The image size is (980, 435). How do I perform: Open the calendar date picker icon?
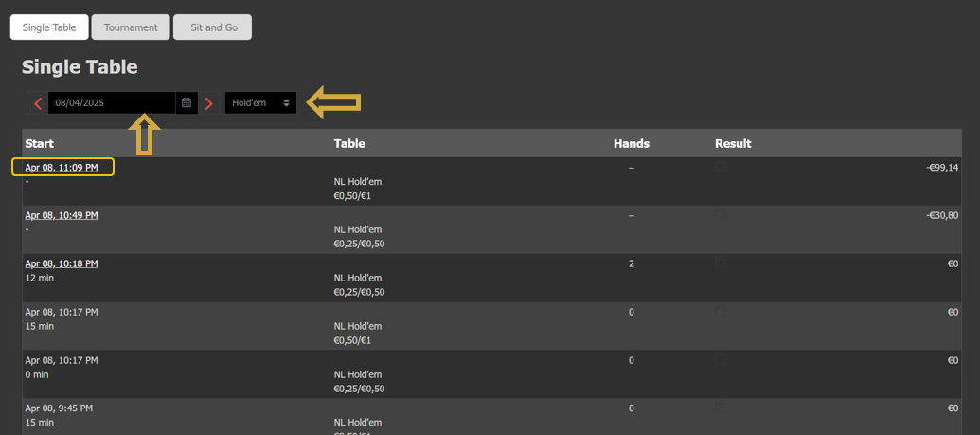(187, 103)
